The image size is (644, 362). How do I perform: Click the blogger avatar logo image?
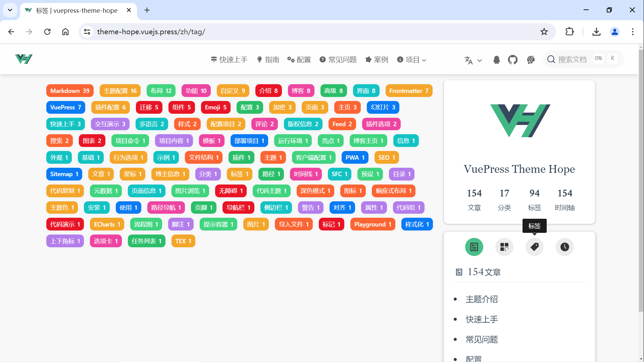pyautogui.click(x=519, y=121)
